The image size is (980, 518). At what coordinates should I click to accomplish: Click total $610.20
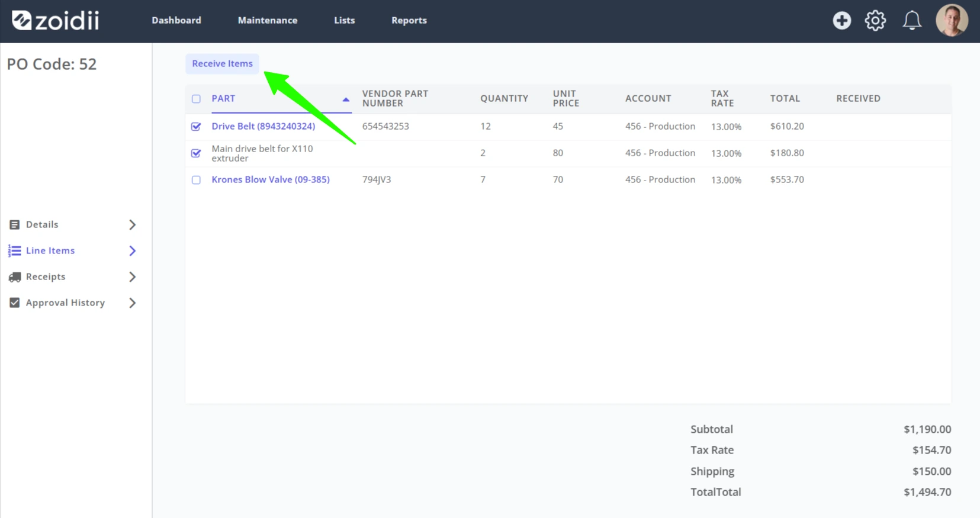pyautogui.click(x=787, y=126)
